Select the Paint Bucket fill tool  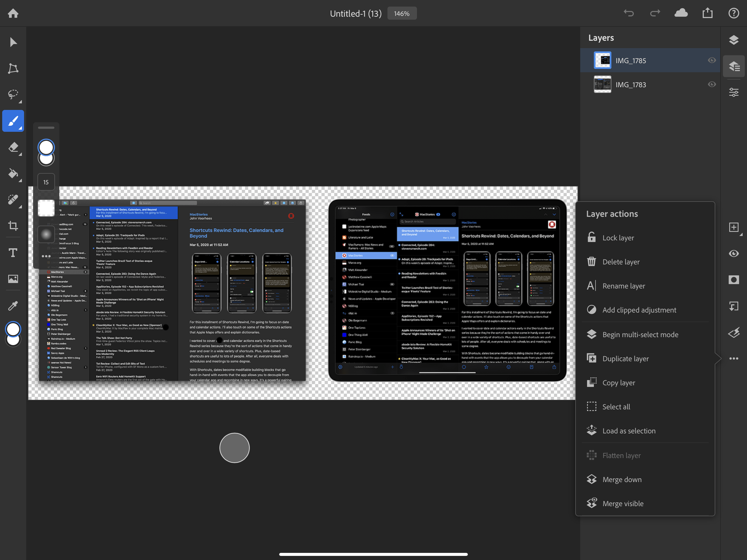13,174
